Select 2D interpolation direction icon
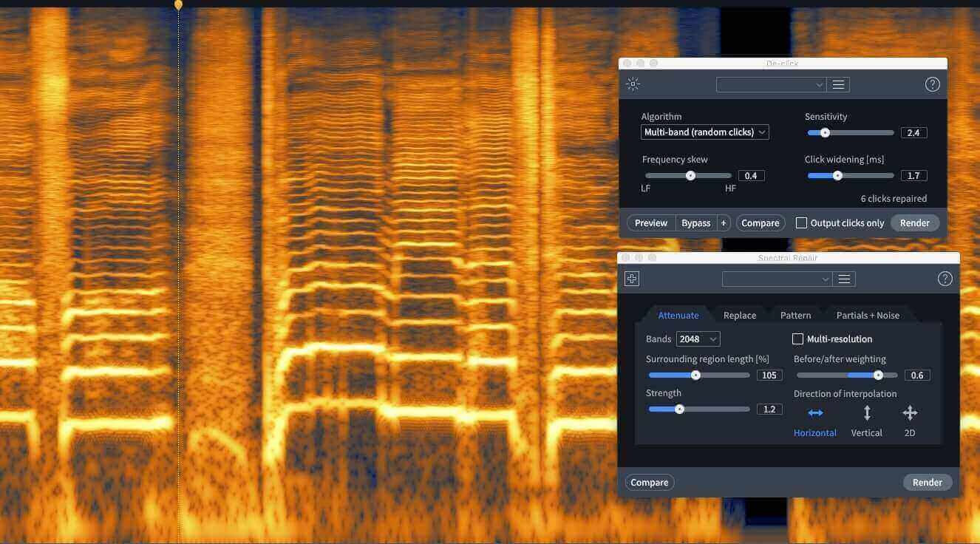Image resolution: width=980 pixels, height=544 pixels. pos(910,413)
